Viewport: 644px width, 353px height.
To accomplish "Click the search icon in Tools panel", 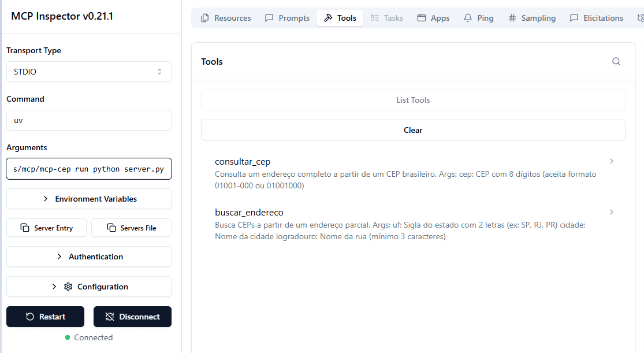I will (x=616, y=62).
